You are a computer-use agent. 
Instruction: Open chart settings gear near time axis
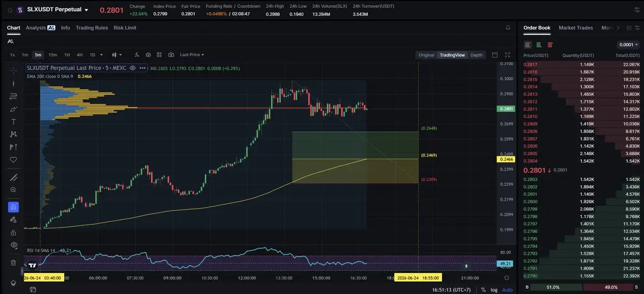(507, 277)
